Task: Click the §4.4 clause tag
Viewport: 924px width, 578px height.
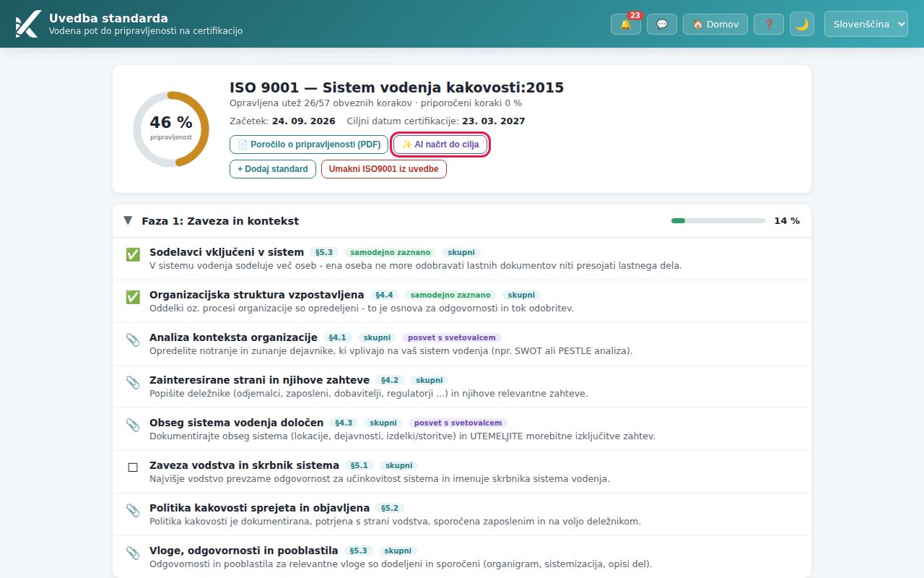Action: click(x=385, y=296)
